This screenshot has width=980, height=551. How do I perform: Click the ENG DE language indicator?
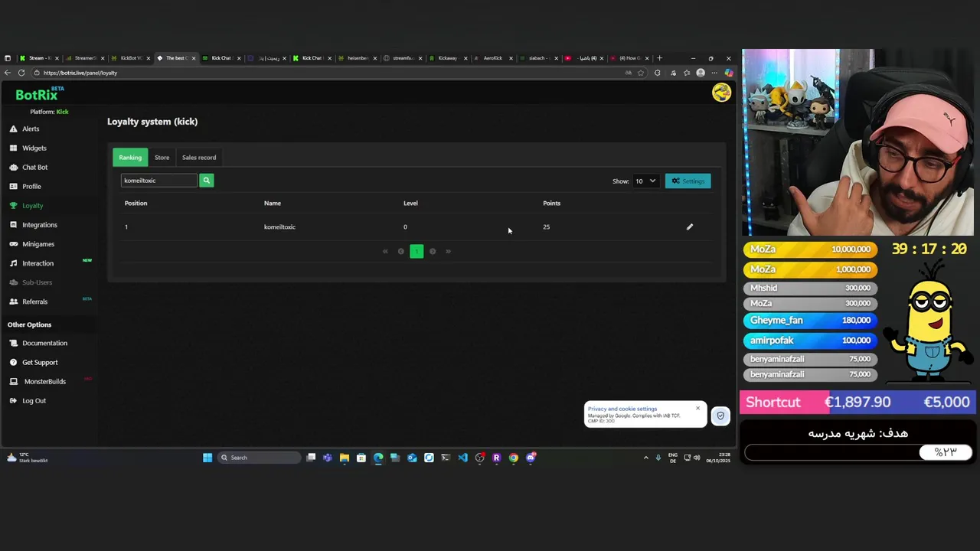tap(673, 458)
